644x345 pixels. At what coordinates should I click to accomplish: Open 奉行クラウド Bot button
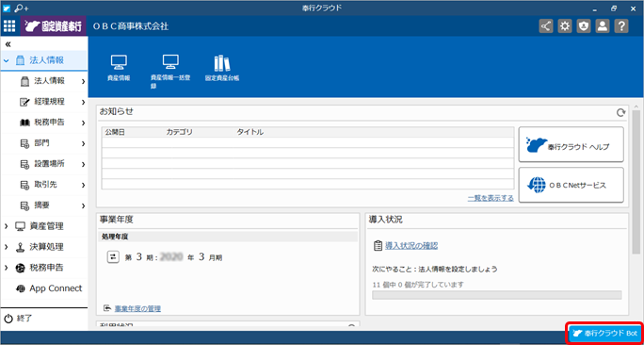[x=604, y=333]
